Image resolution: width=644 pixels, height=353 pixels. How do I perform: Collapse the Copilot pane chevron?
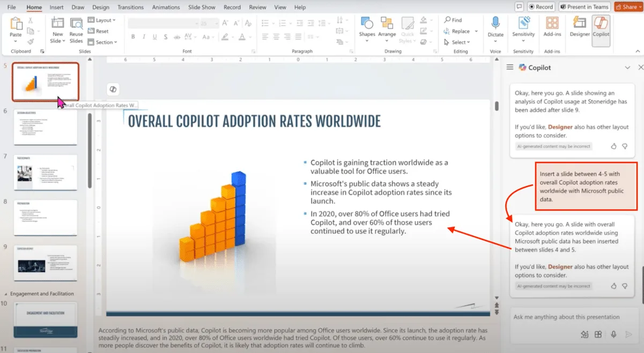[x=627, y=68]
